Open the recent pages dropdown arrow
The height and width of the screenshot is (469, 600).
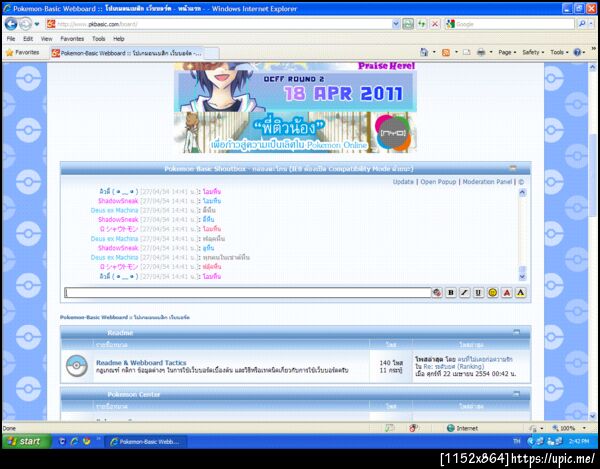pos(37,24)
